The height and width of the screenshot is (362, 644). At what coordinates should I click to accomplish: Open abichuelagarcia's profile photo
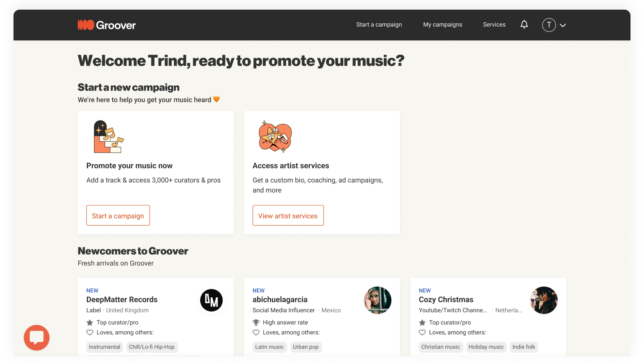pos(377,300)
